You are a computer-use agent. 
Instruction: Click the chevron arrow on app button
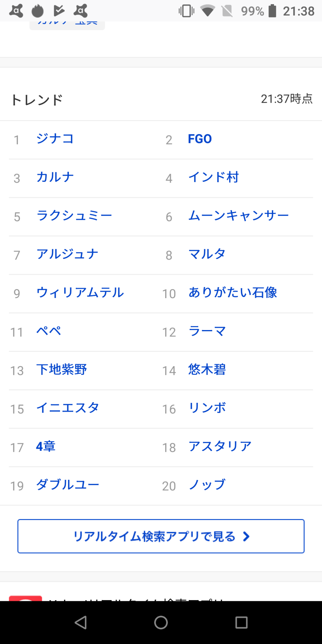pyautogui.click(x=246, y=536)
